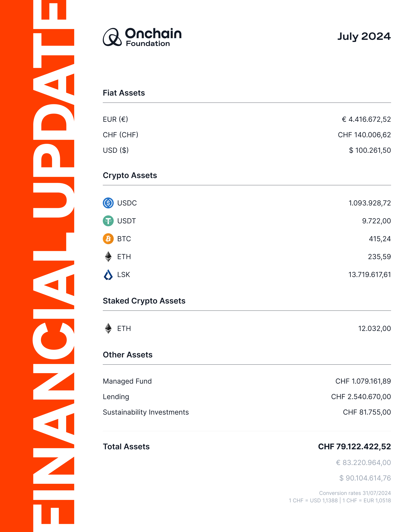Click the Managed Fund row label

pyautogui.click(x=127, y=381)
